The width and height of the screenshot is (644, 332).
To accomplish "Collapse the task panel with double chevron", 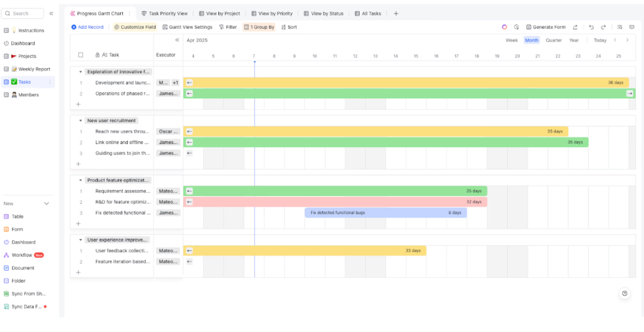I will (177, 40).
